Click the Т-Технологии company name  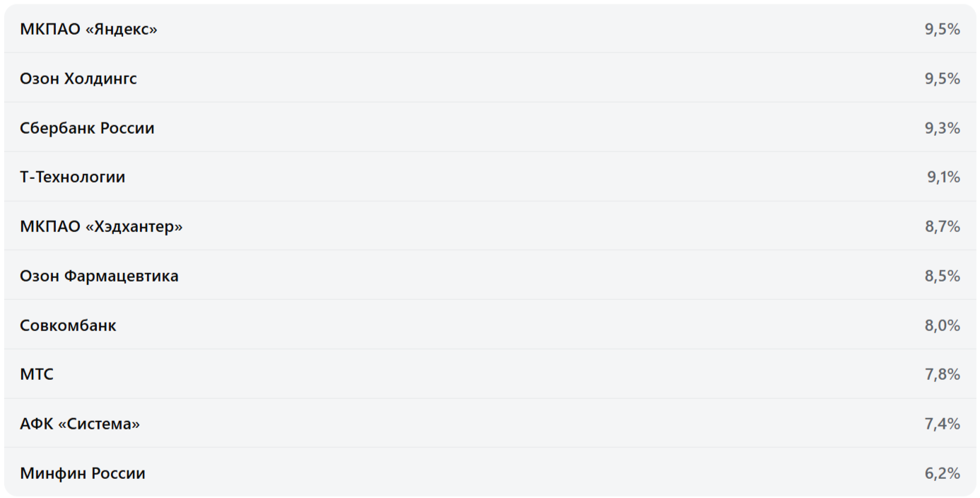[73, 177]
